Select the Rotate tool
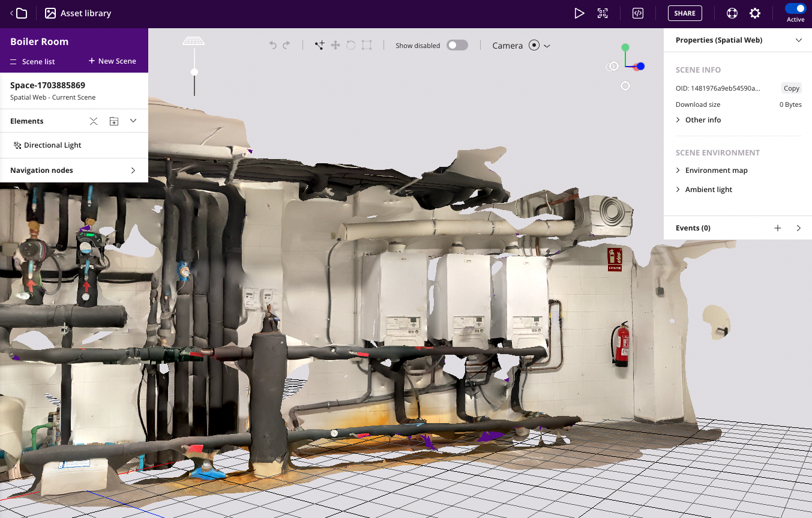Viewport: 812px width, 518px height. pyautogui.click(x=351, y=45)
